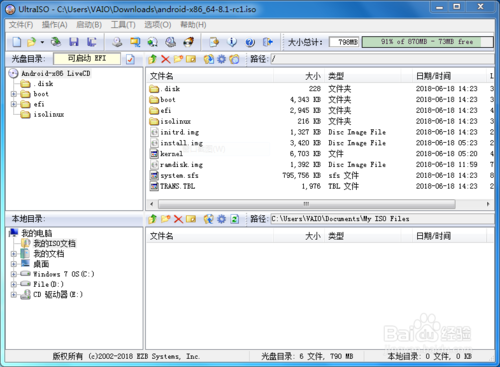Open the 启动(B) menu
Viewport: 500px width, 367px height.
click(89, 25)
